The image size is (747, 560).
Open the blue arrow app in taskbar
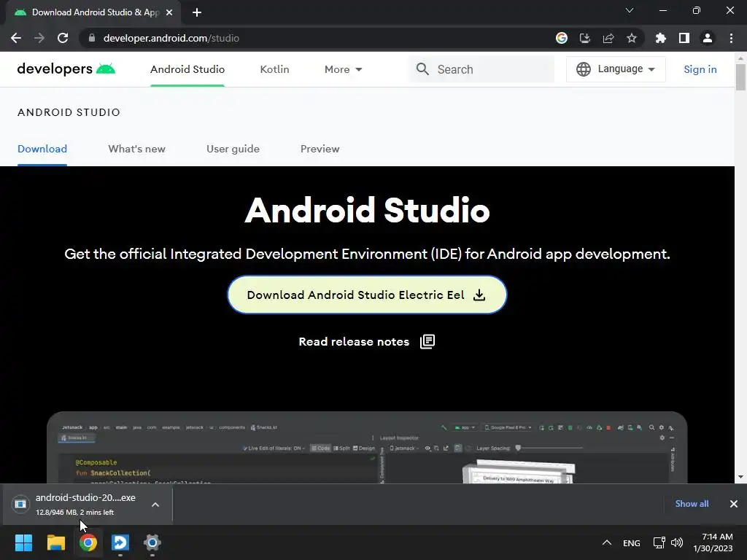(x=120, y=542)
